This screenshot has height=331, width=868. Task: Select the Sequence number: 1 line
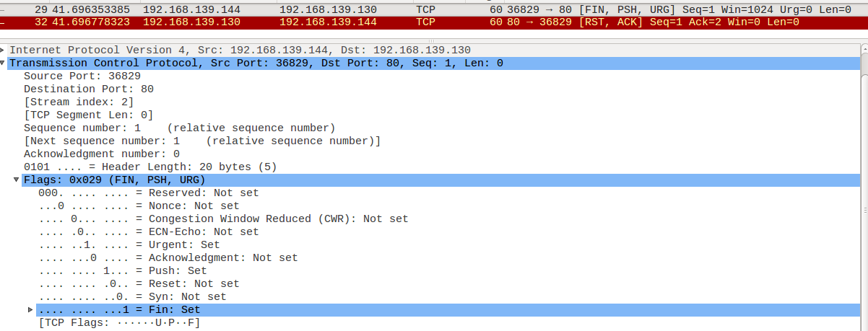pyautogui.click(x=180, y=128)
